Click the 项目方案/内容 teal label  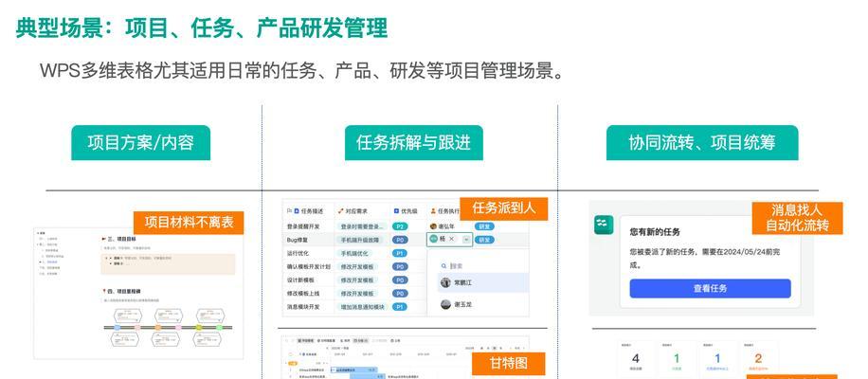click(x=140, y=143)
